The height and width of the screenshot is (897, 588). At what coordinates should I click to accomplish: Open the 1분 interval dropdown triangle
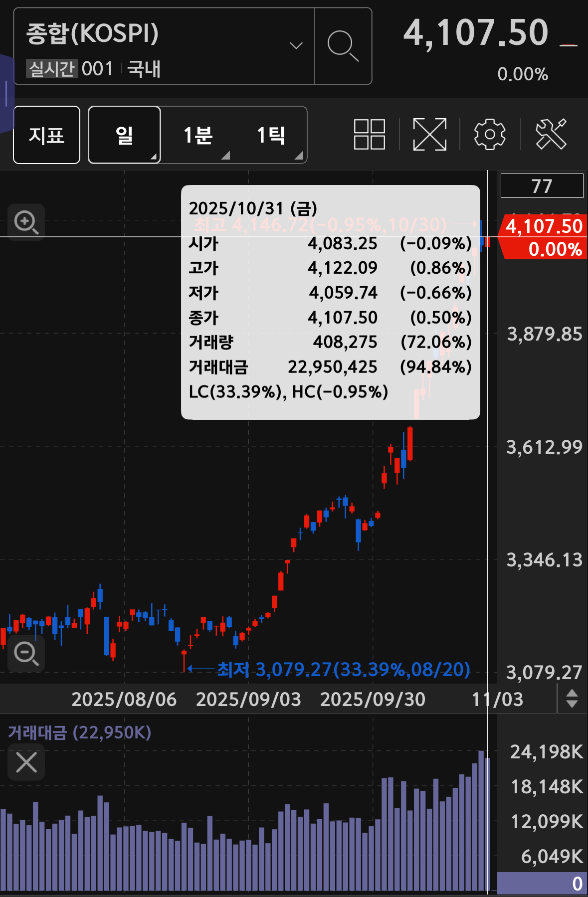pos(226,155)
